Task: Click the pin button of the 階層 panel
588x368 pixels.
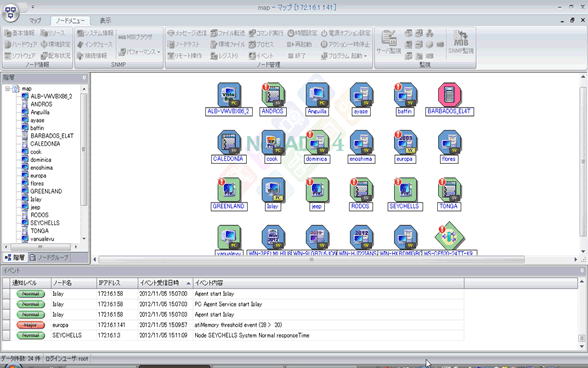Action: click(x=84, y=78)
